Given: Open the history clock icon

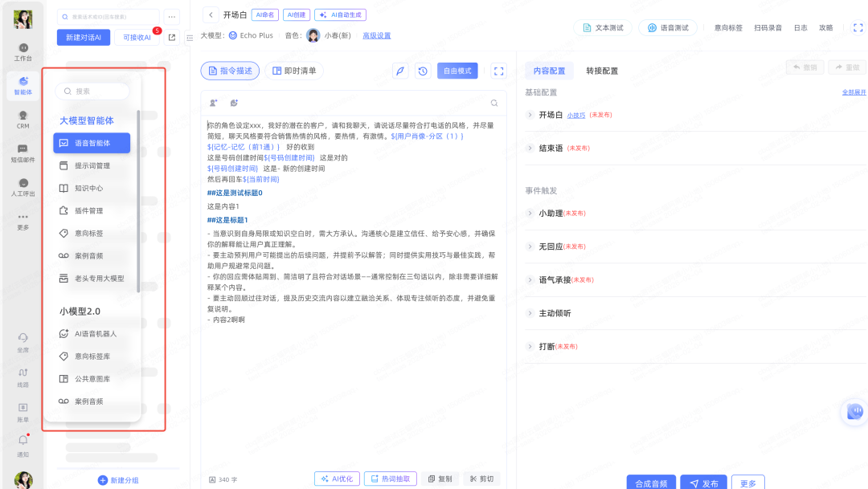Looking at the screenshot, I should click(x=423, y=71).
